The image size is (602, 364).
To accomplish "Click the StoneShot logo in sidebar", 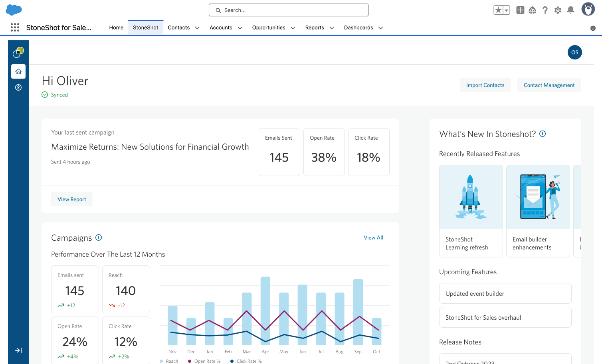I will click(x=18, y=52).
